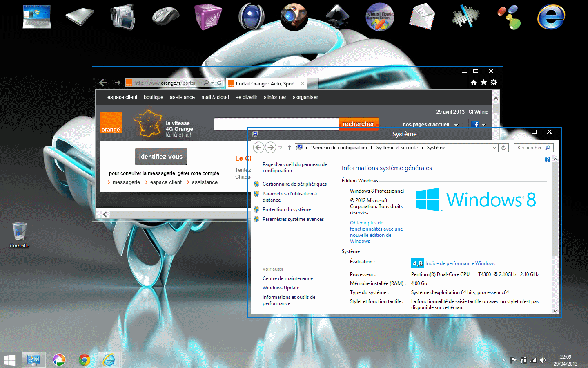Open Gestionnaire de périphériques
This screenshot has height=368, width=588.
pyautogui.click(x=294, y=184)
